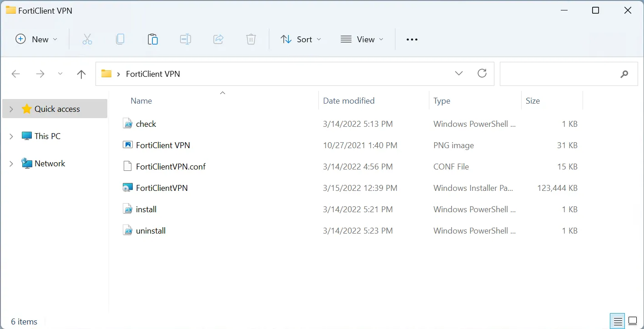Select Network in navigation pane

tap(50, 164)
